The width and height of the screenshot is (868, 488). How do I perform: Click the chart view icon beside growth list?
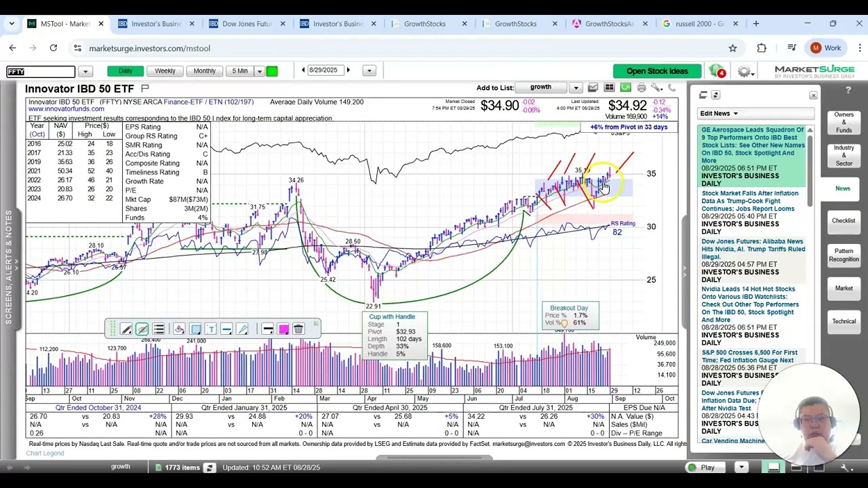point(593,87)
